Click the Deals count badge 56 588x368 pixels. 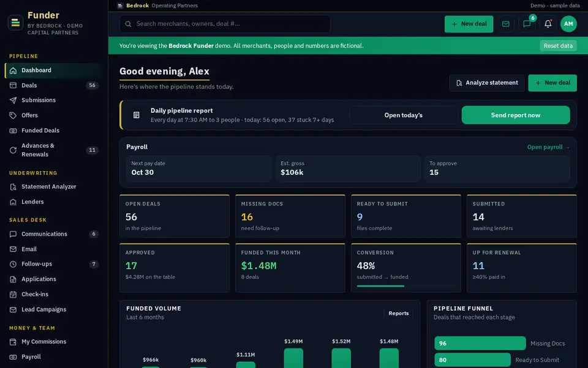(x=92, y=86)
